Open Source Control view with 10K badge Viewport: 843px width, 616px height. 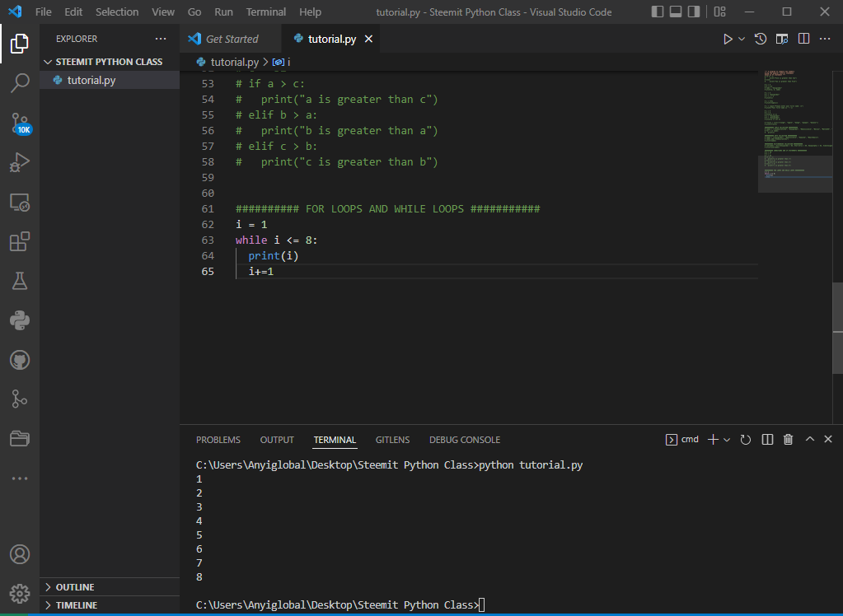click(20, 124)
